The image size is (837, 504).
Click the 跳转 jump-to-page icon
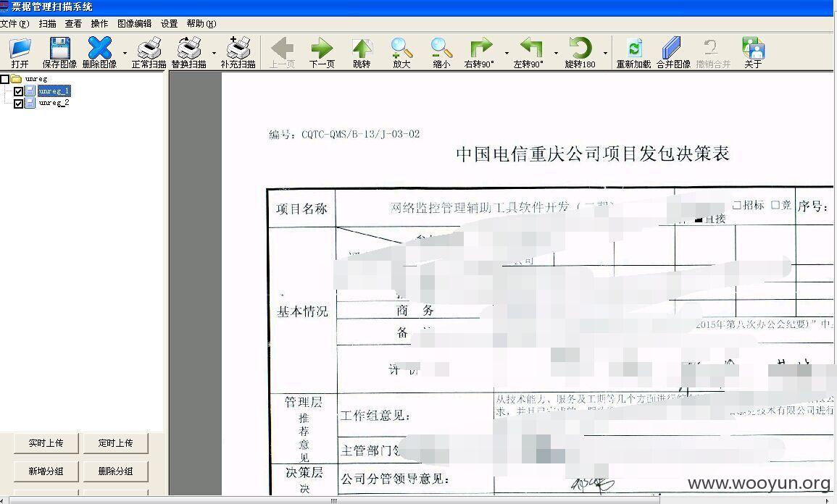coord(362,52)
